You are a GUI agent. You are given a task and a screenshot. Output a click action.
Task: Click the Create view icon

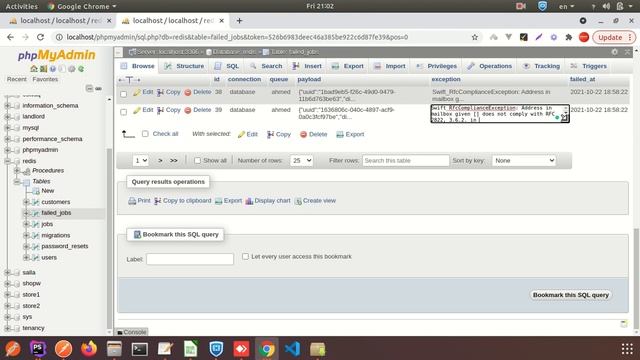(x=298, y=201)
